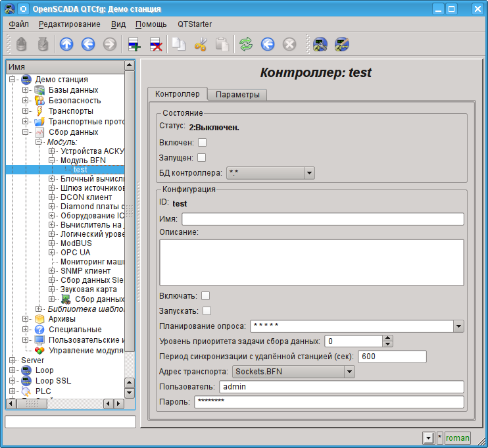This screenshot has width=488, height=448.
Task: Toggle the Запущен checkbox
Action: click(x=202, y=157)
